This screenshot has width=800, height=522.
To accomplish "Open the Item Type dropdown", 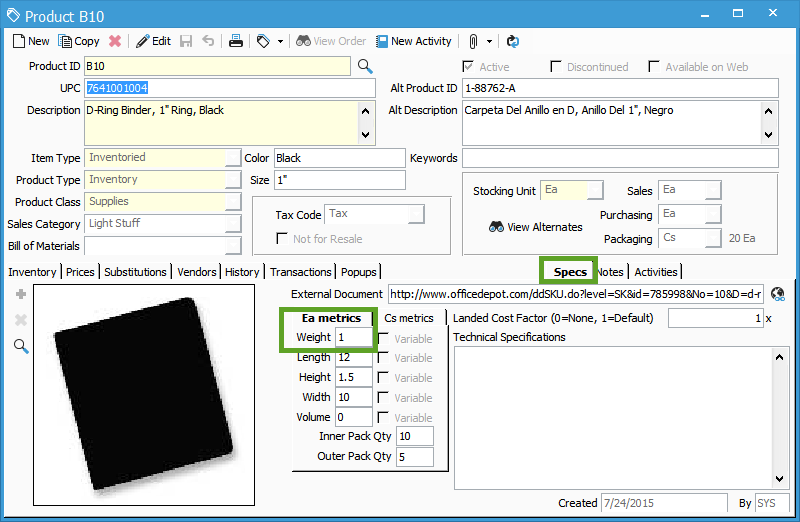I will click(x=233, y=158).
